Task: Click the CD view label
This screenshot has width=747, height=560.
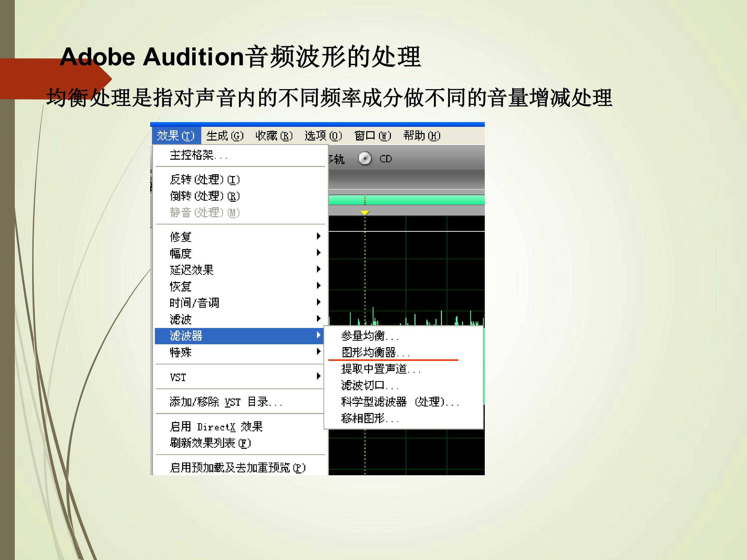Action: point(386,159)
